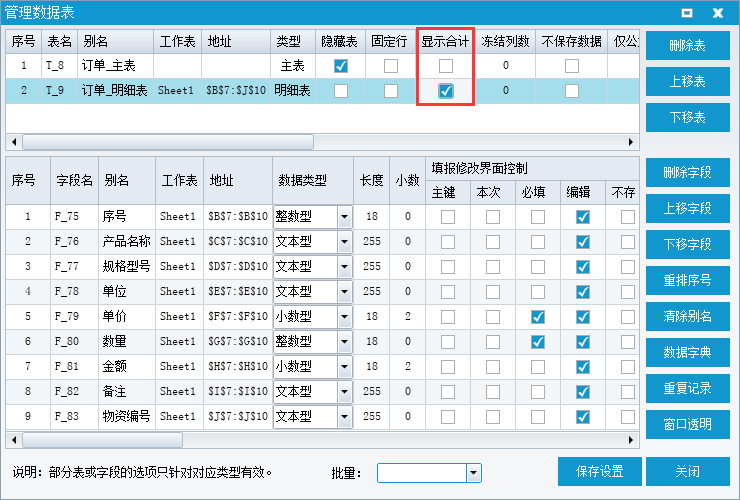Click left arrow of lower field table scrollbar

14,440
